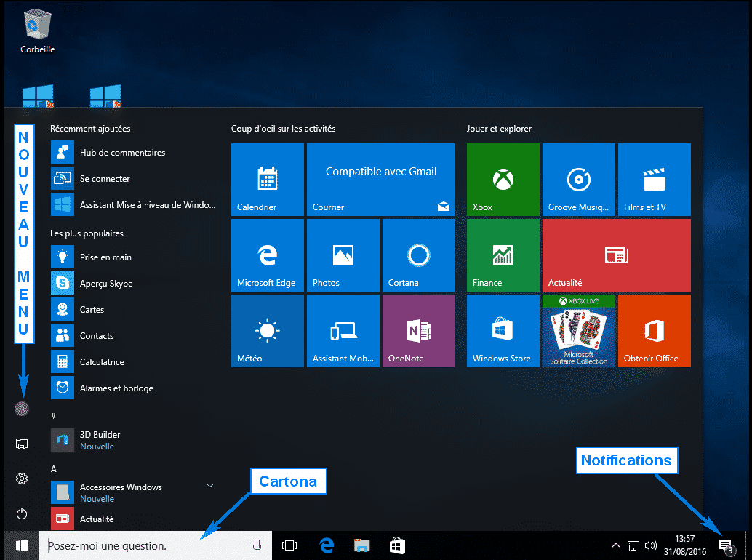
Task: Show hidden system tray icons chevron
Action: coord(615,545)
